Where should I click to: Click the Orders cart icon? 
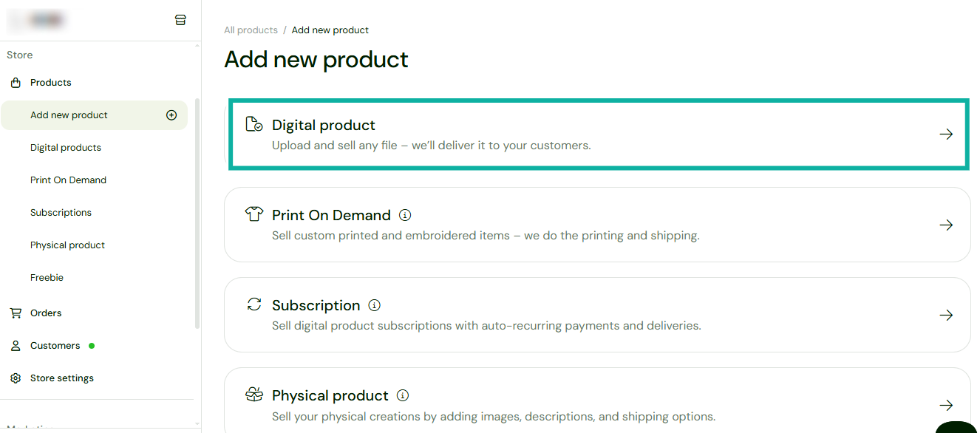coord(16,313)
